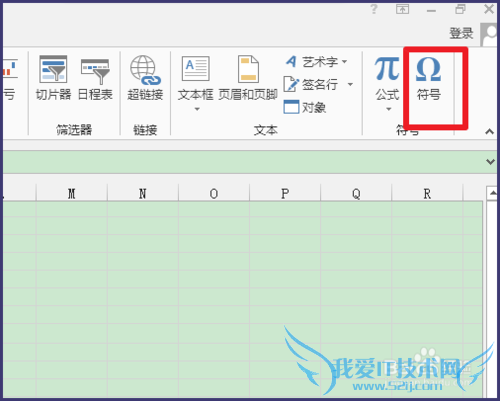
Task: Expand the formula bar chevron
Action: click(490, 162)
